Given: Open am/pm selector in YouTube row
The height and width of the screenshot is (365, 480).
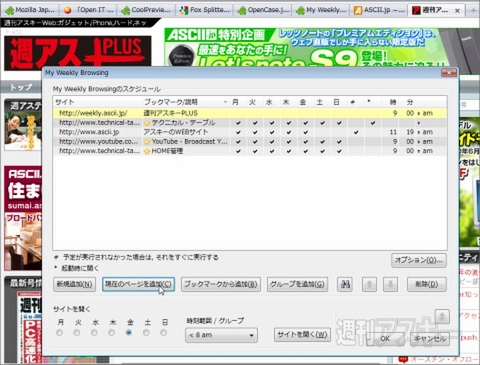Looking at the screenshot, I should coord(426,142).
